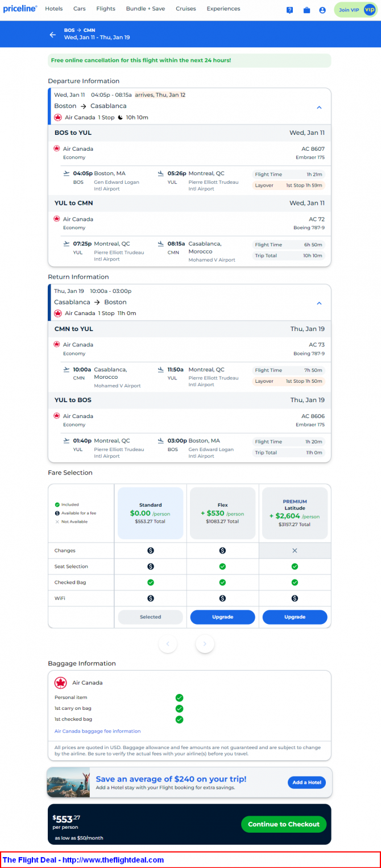Collapse Return Information chevron
This screenshot has height=868, width=381.
pyautogui.click(x=319, y=303)
